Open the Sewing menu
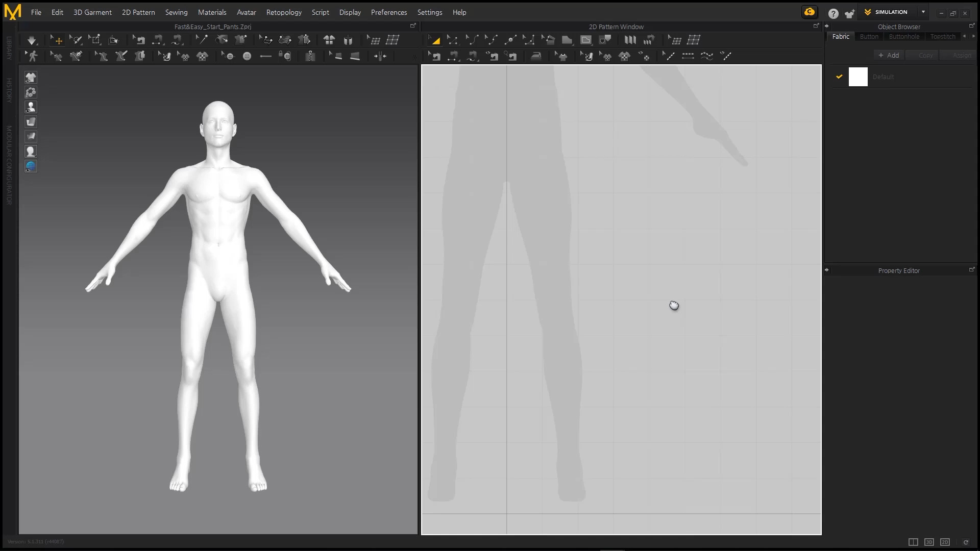The width and height of the screenshot is (980, 551). [x=176, y=12]
